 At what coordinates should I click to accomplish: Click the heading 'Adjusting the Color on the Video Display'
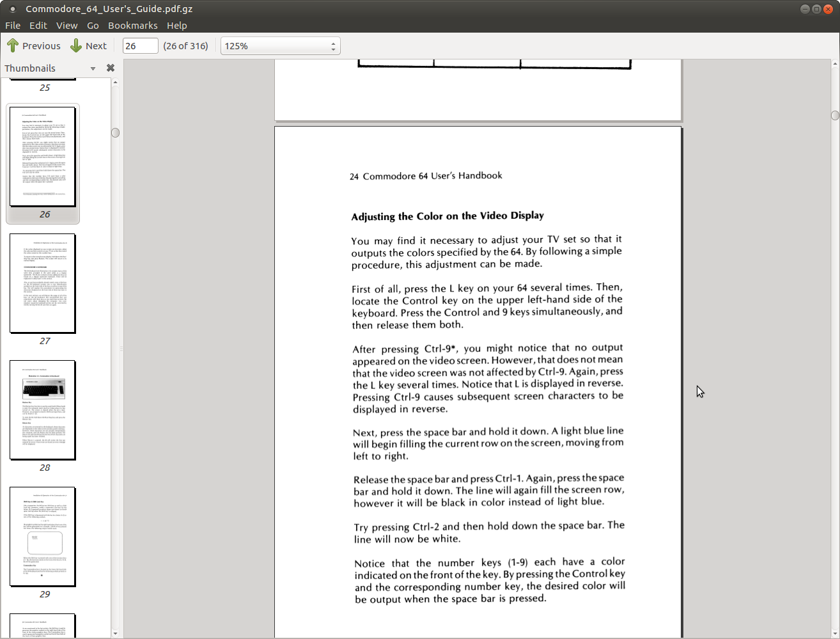[447, 216]
